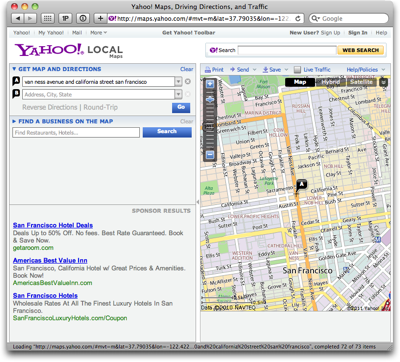Click the Round-Trip link
400x362 pixels.
[x=101, y=107]
